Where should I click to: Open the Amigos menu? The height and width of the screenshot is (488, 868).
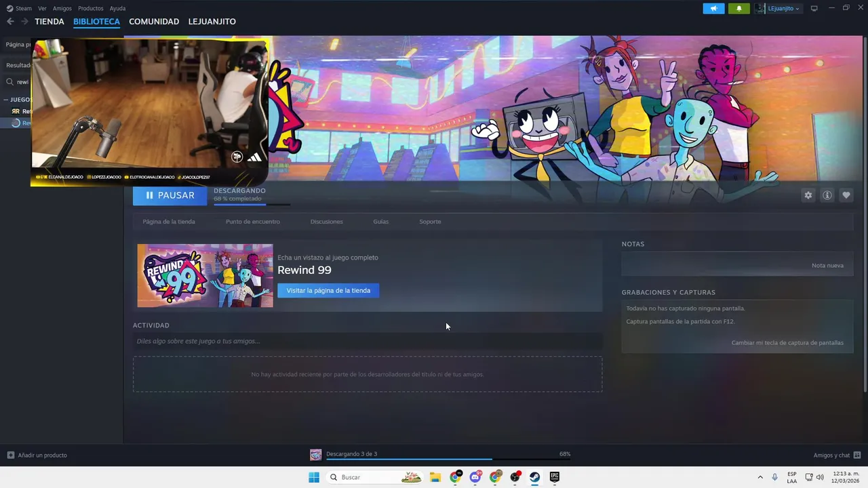pyautogui.click(x=62, y=8)
